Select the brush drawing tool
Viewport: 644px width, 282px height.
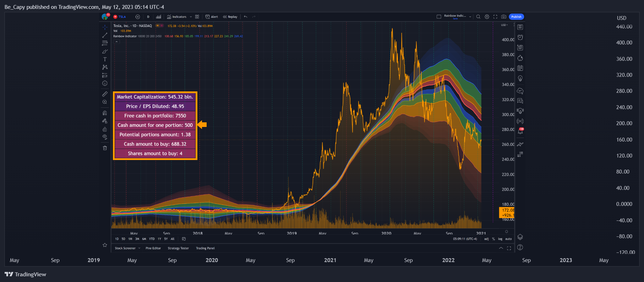click(x=105, y=51)
